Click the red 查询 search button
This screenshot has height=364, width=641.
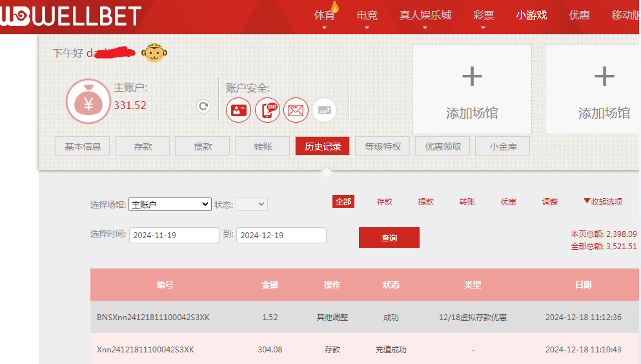pyautogui.click(x=389, y=238)
